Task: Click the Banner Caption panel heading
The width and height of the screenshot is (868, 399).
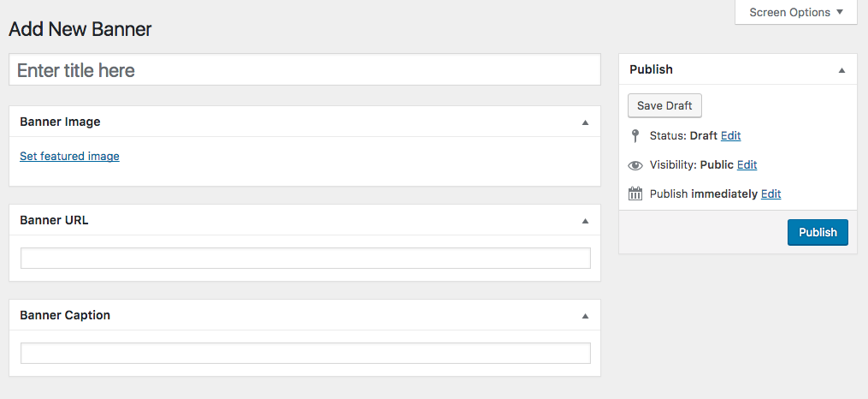Action: (65, 315)
